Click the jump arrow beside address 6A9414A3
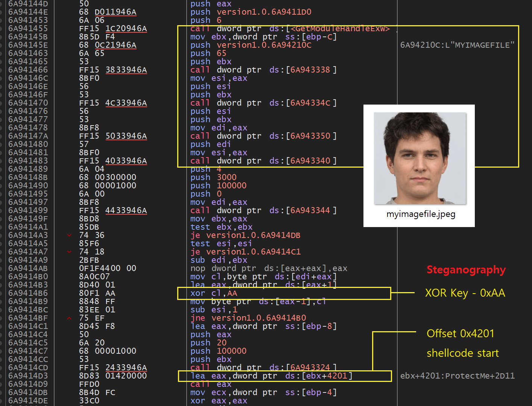This screenshot has width=532, height=406. pos(69,235)
